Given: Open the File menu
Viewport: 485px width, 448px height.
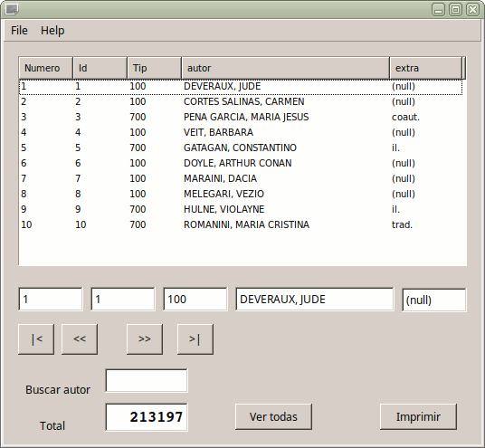Looking at the screenshot, I should tap(19, 31).
